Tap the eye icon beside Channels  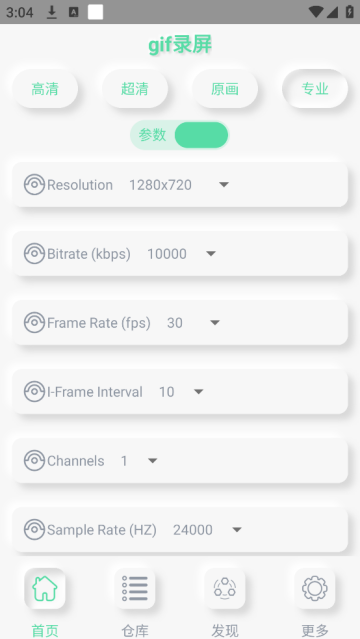[34, 461]
